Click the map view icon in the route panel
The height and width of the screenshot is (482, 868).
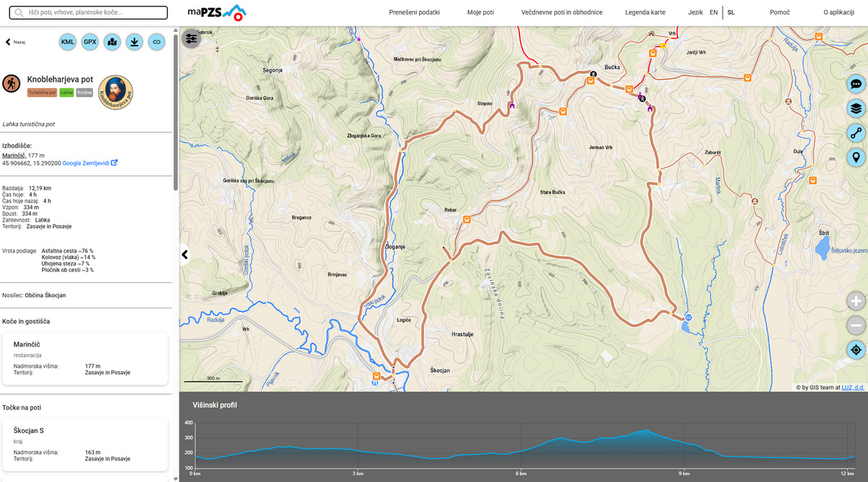point(112,42)
